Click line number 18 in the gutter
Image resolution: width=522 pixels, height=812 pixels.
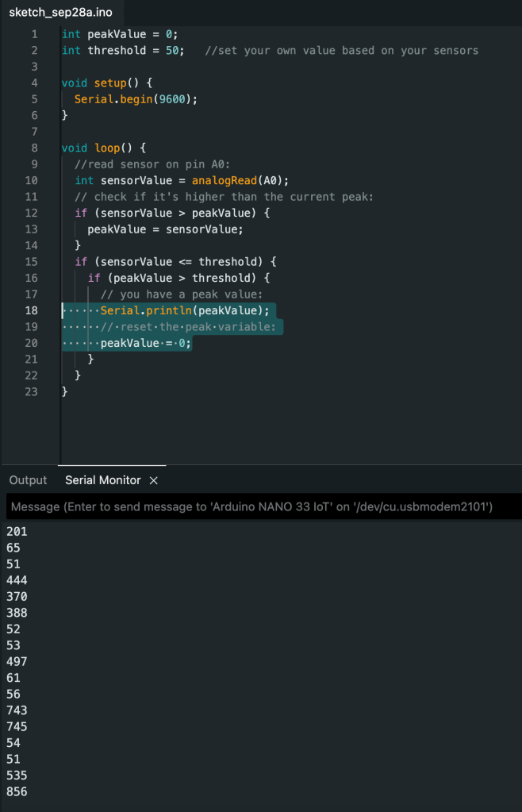pos(31,310)
